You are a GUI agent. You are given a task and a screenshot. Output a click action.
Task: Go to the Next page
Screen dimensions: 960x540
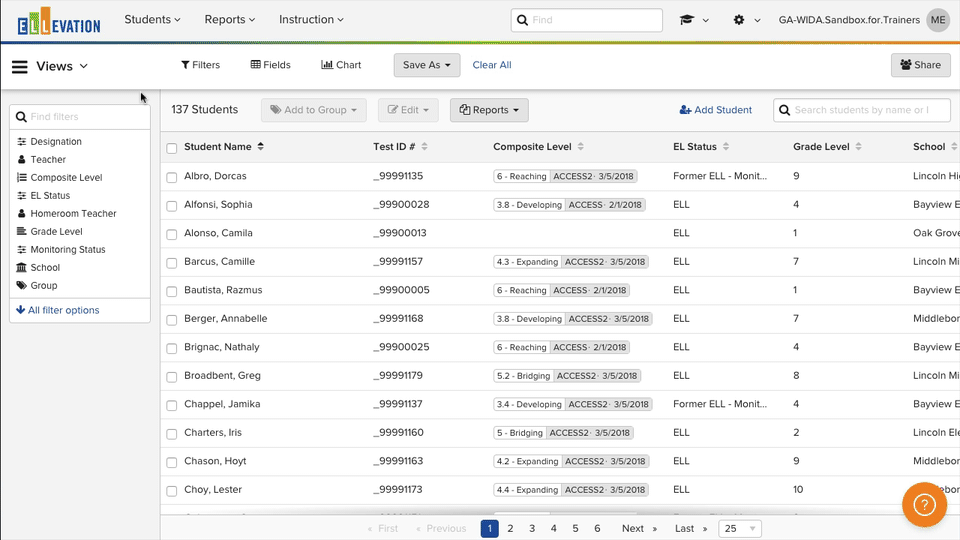(x=639, y=528)
